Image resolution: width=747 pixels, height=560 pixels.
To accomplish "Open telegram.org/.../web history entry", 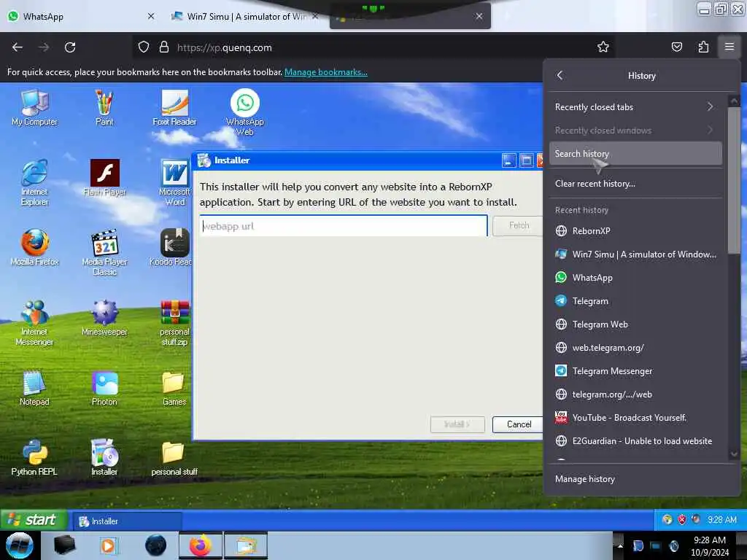I will tap(635, 394).
